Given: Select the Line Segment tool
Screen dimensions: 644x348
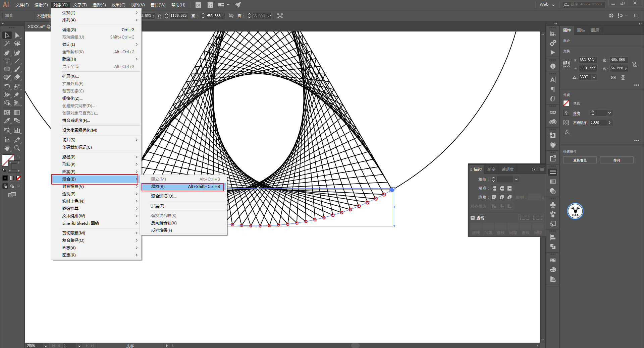Looking at the screenshot, I should (x=17, y=61).
